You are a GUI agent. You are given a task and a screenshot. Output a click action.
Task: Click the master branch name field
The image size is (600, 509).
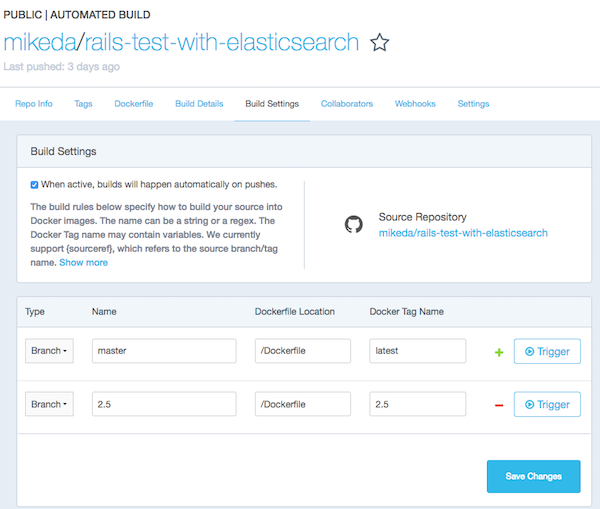pyautogui.click(x=164, y=351)
